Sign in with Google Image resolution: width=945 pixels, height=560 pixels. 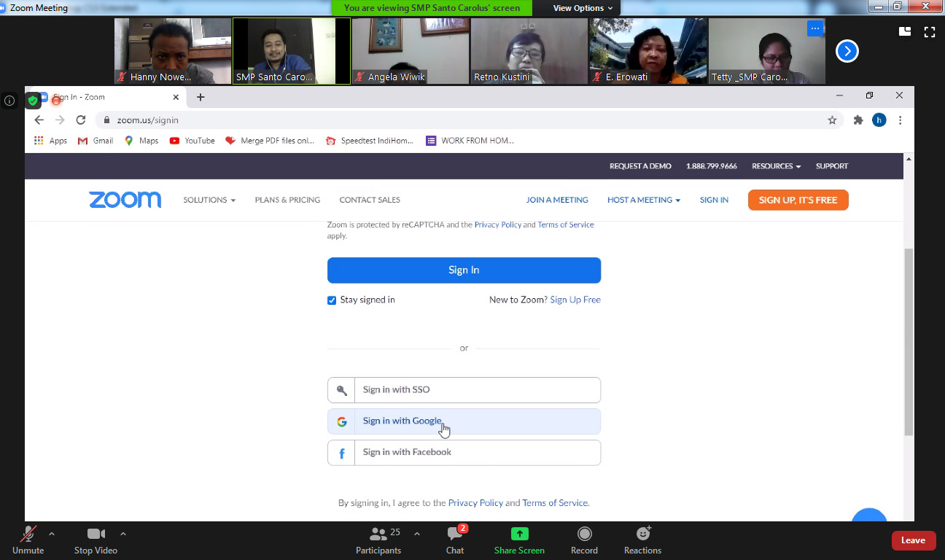[464, 421]
